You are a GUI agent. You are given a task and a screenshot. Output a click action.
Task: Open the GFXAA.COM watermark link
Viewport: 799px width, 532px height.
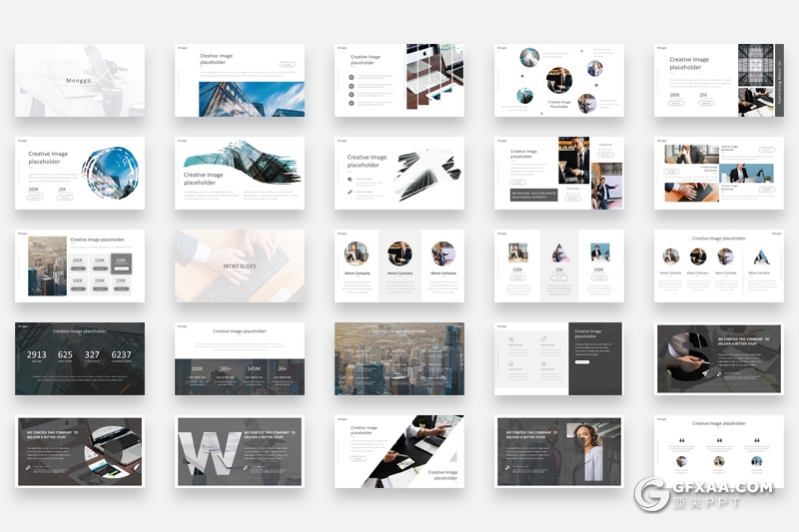pyautogui.click(x=723, y=488)
